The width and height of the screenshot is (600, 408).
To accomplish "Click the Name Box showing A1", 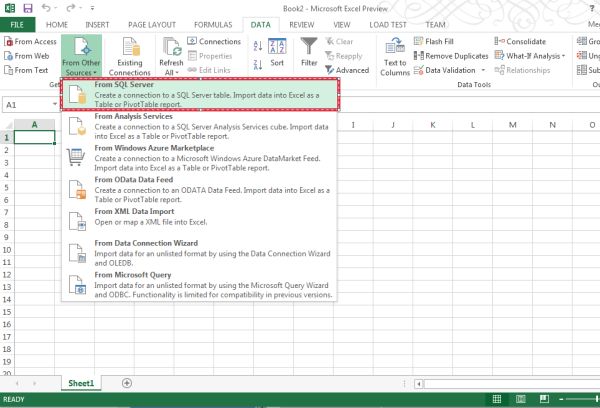I will tap(27, 105).
